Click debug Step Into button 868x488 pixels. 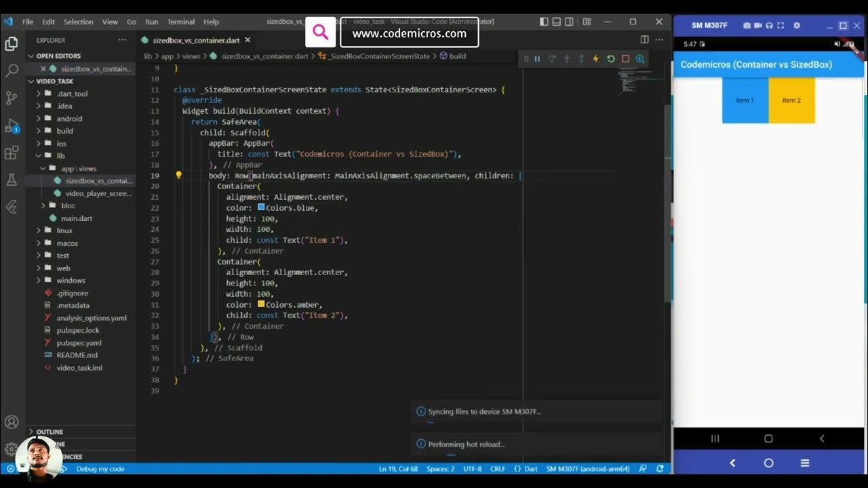click(567, 59)
